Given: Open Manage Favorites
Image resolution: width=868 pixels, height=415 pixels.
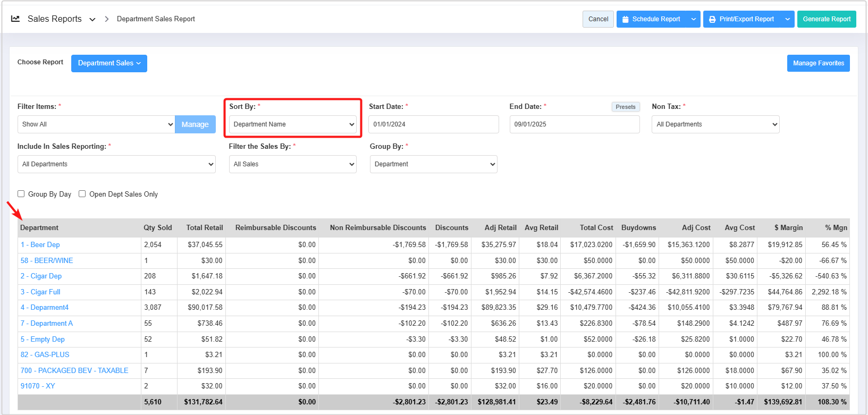Looking at the screenshot, I should click(x=818, y=63).
